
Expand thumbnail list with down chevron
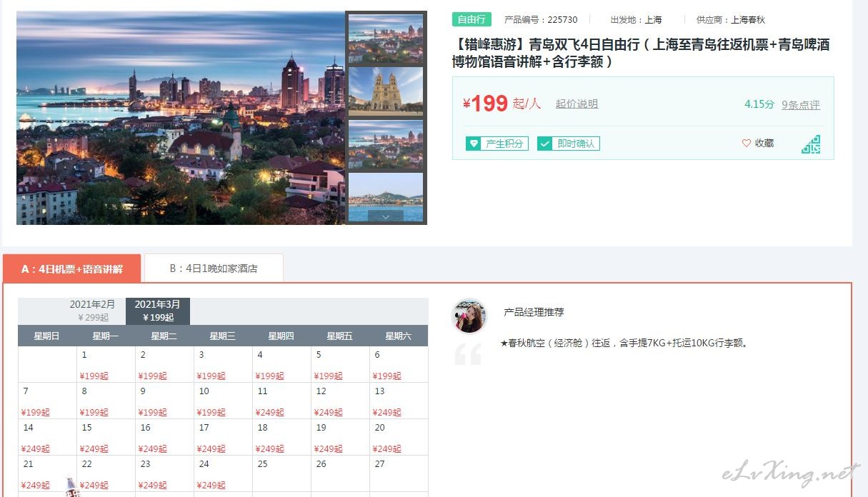tap(386, 216)
